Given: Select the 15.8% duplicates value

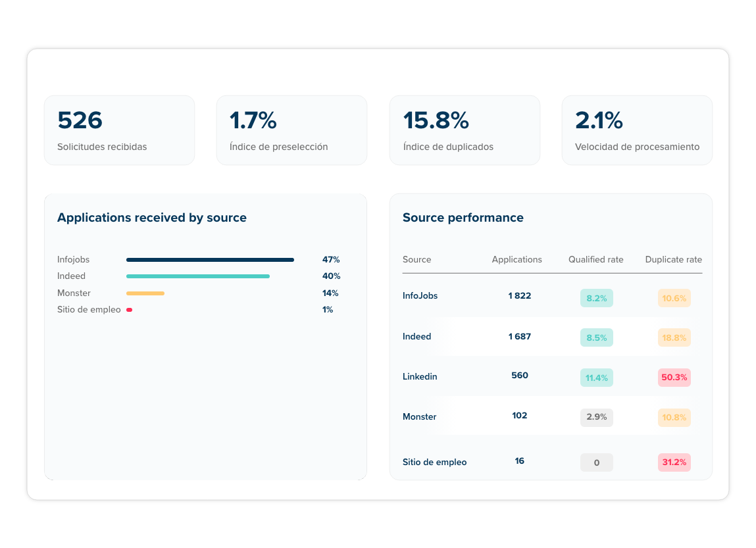Looking at the screenshot, I should tap(436, 120).
